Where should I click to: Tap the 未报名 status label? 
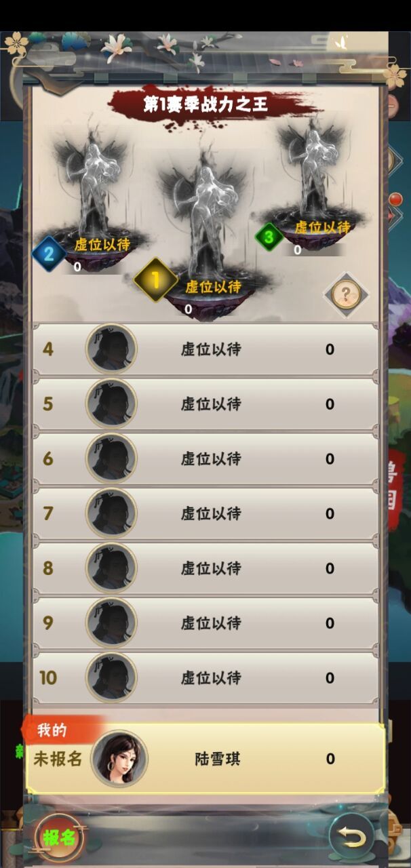(58, 759)
